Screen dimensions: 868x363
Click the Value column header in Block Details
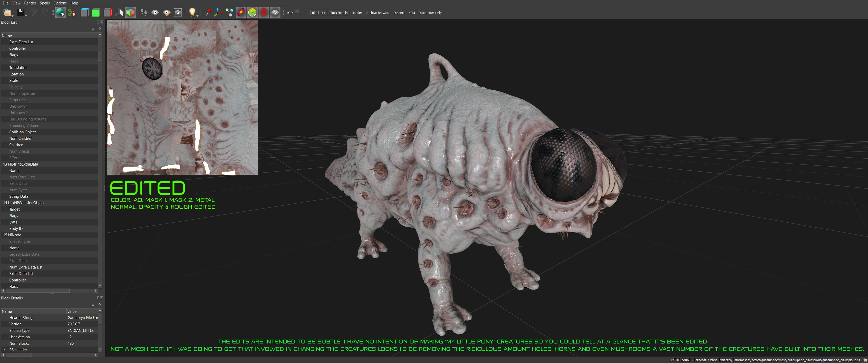click(x=82, y=312)
